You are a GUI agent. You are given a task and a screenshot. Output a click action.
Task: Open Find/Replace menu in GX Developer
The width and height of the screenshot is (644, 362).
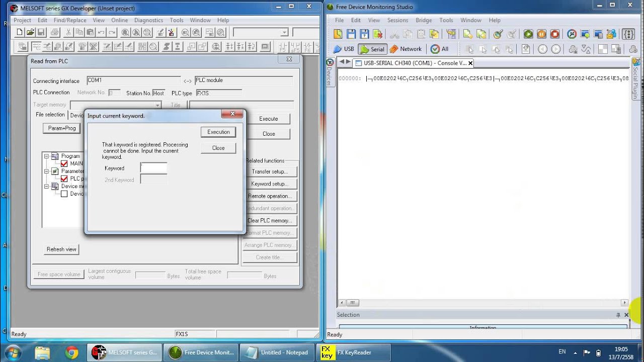point(70,20)
